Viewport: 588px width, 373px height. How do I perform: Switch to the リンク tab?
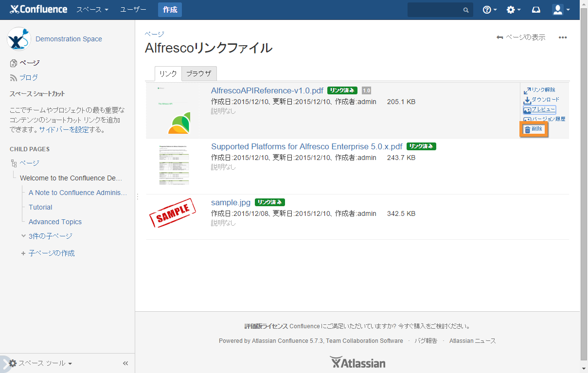point(168,73)
